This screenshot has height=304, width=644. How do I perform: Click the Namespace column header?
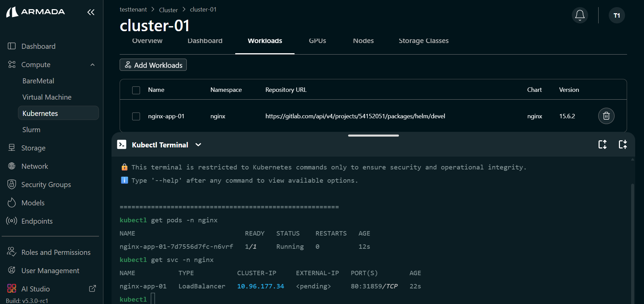tap(226, 90)
